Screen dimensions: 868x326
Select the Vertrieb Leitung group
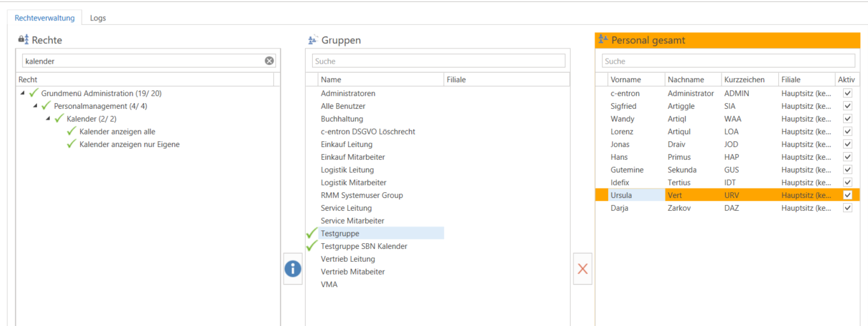(348, 259)
